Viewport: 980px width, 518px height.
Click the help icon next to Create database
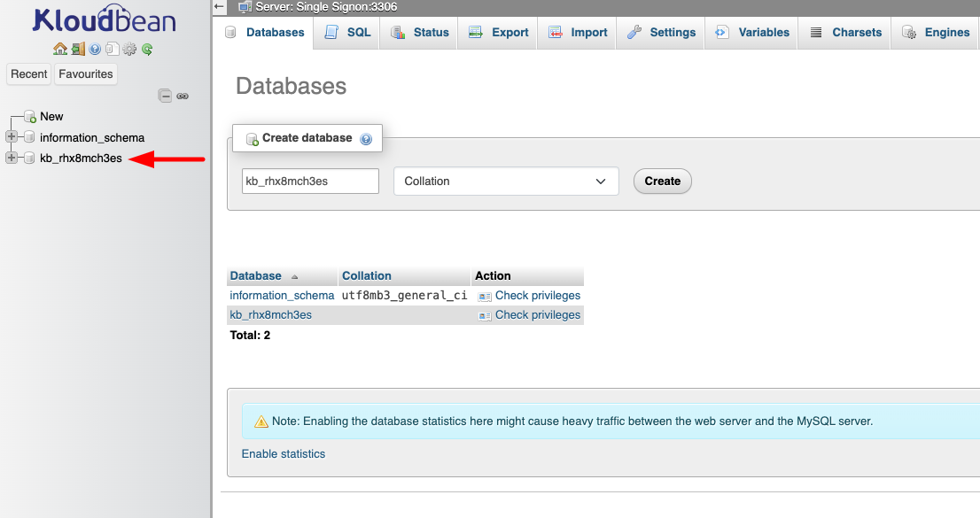pyautogui.click(x=366, y=138)
